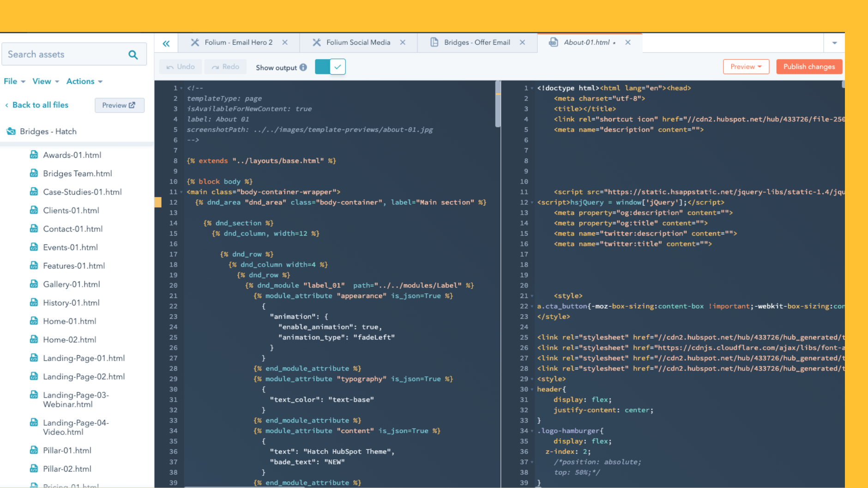The width and height of the screenshot is (868, 488).
Task: Close the About-01.html tab
Action: (628, 42)
